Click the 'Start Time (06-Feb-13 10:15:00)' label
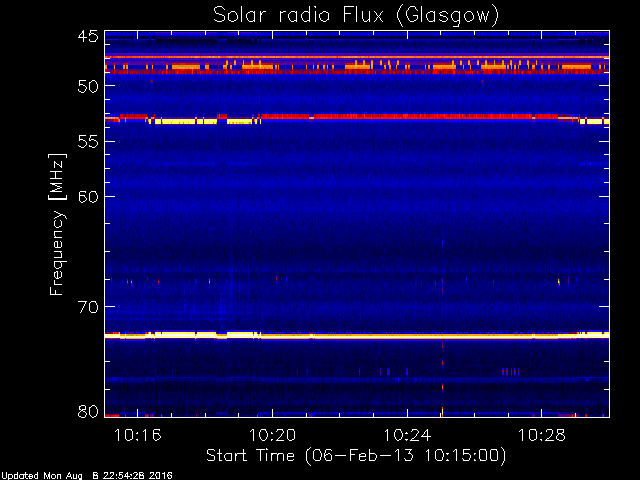Viewport: 640px width, 480px height. click(x=356, y=456)
